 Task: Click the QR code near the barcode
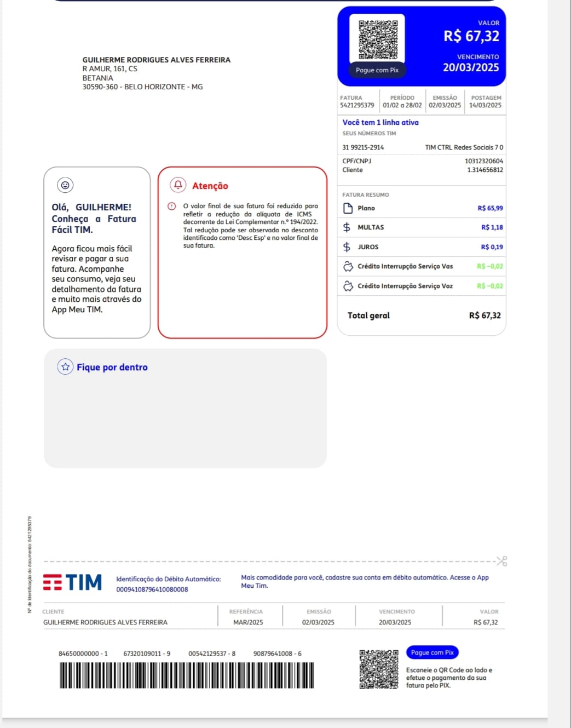[378, 669]
